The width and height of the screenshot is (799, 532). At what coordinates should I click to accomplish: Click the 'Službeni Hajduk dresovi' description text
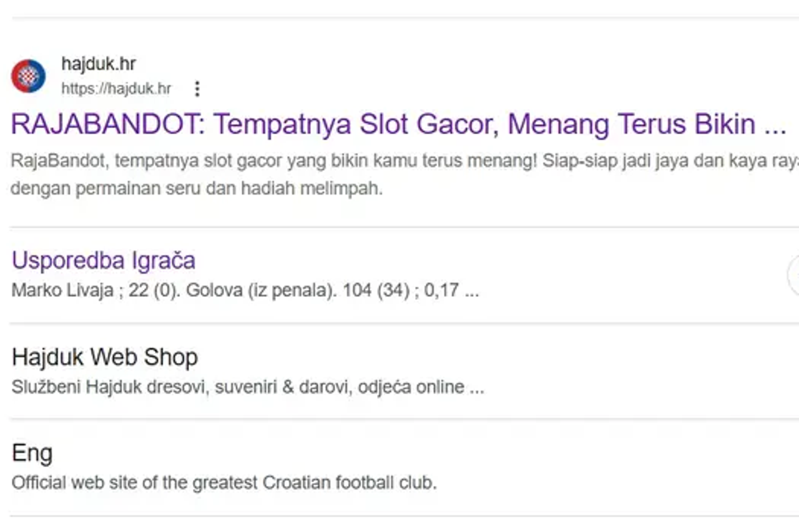click(x=109, y=387)
